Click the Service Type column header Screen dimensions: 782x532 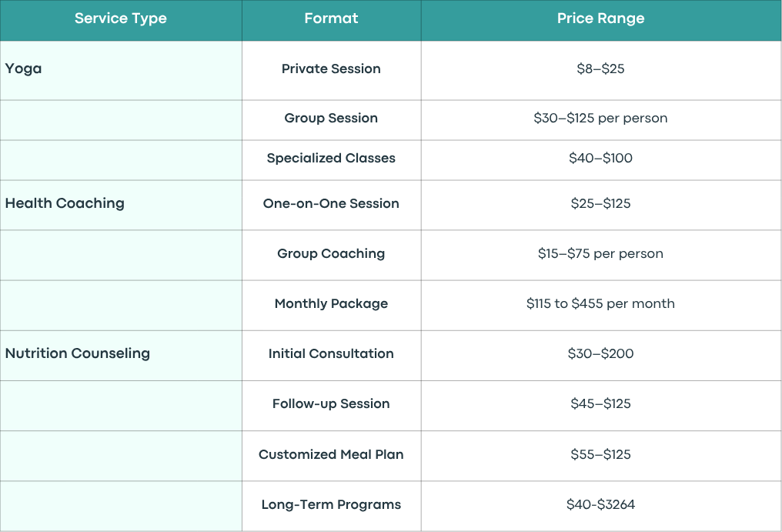point(121,20)
